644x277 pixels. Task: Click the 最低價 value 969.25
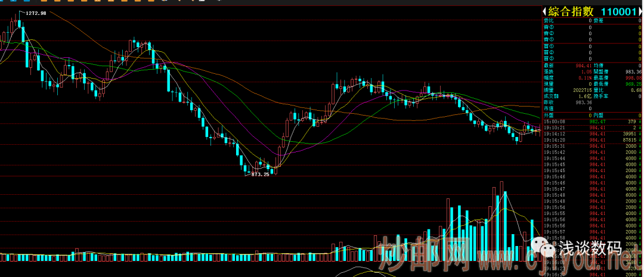633,84
